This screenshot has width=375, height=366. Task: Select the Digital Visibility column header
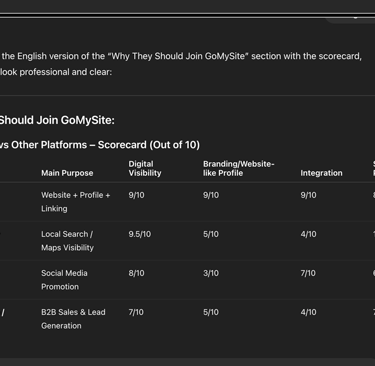pos(145,168)
